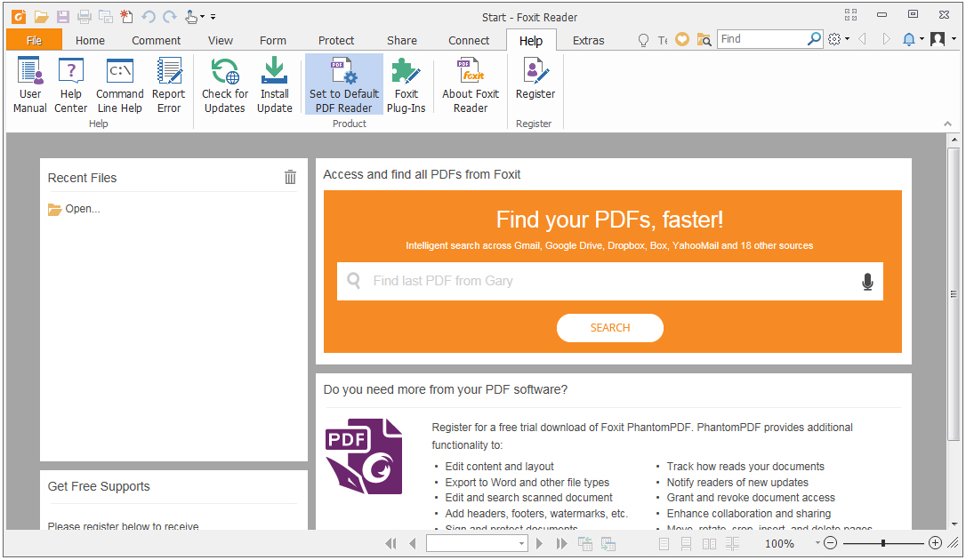Click the Find last PDF search field

(x=610, y=281)
